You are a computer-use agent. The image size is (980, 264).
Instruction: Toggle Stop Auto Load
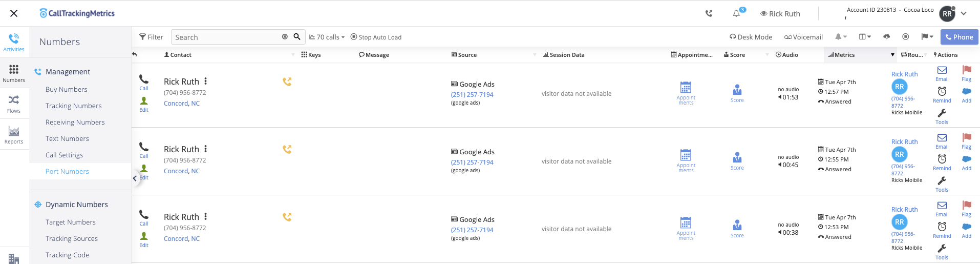pyautogui.click(x=376, y=37)
